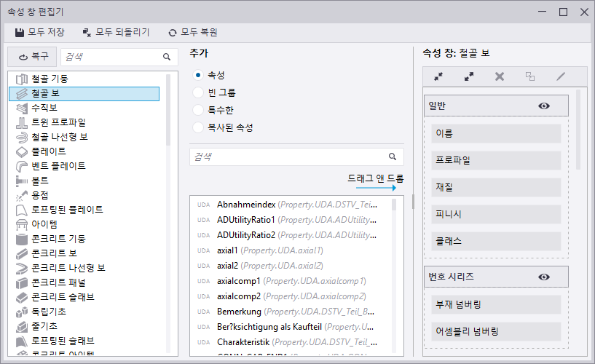Click 모두 저장 to save all
595x364 pixels.
tap(40, 32)
